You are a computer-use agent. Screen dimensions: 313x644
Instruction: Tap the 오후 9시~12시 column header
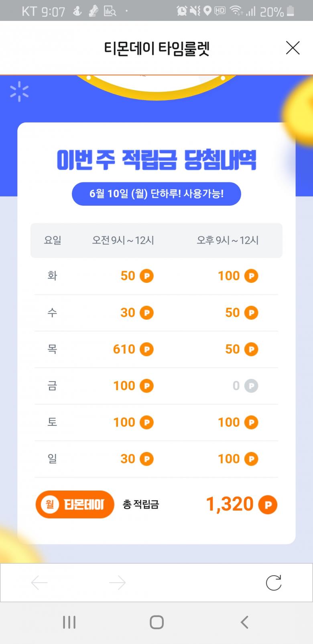point(228,240)
